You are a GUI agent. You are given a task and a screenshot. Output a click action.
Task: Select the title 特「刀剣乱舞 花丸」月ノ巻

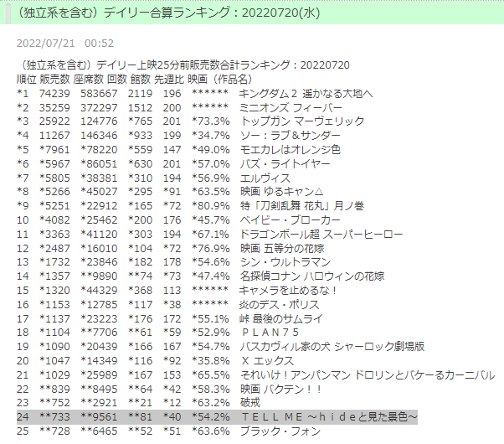coord(302,205)
